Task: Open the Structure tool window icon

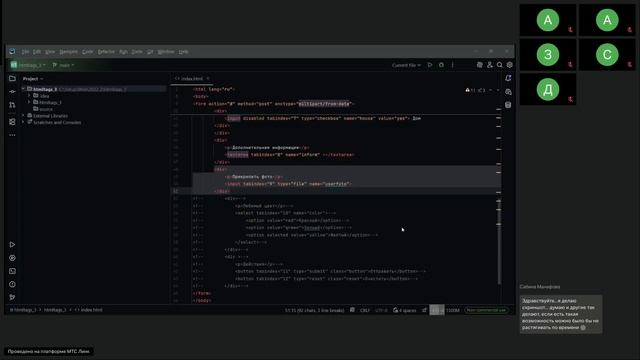Action: [12, 122]
